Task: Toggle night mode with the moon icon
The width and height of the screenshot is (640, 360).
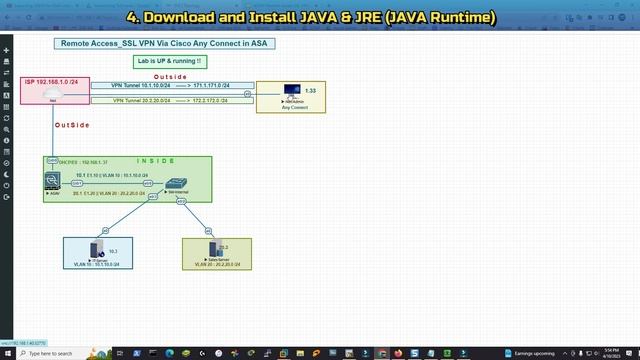Action: (6, 174)
